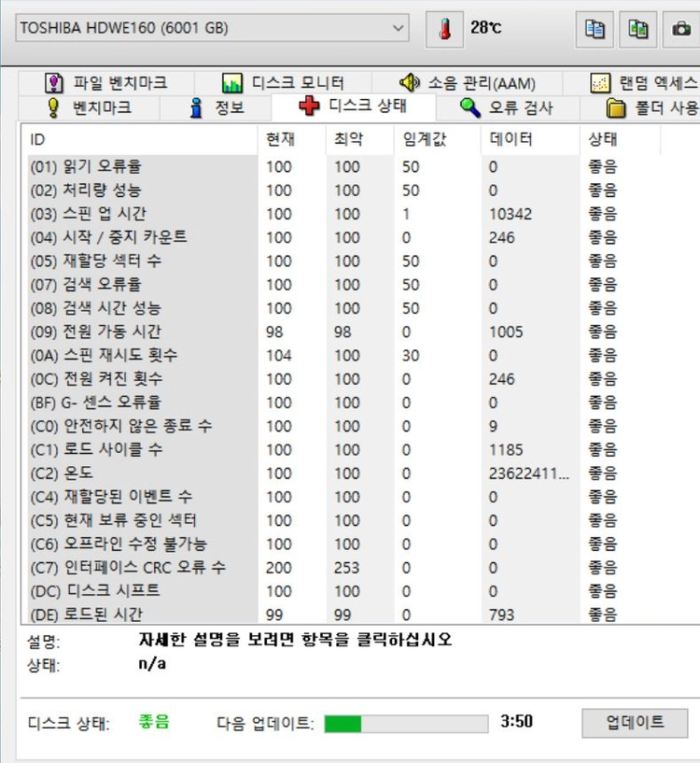
Task: Click the threshold value 30
Action: tap(411, 356)
